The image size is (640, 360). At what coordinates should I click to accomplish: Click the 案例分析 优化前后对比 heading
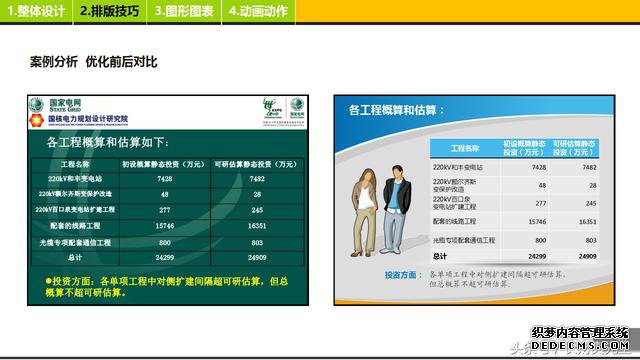93,62
